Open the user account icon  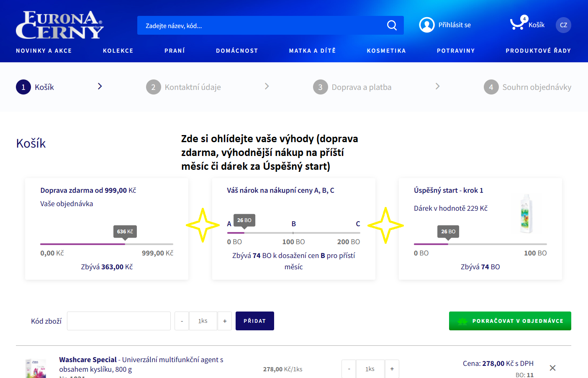pyautogui.click(x=426, y=25)
